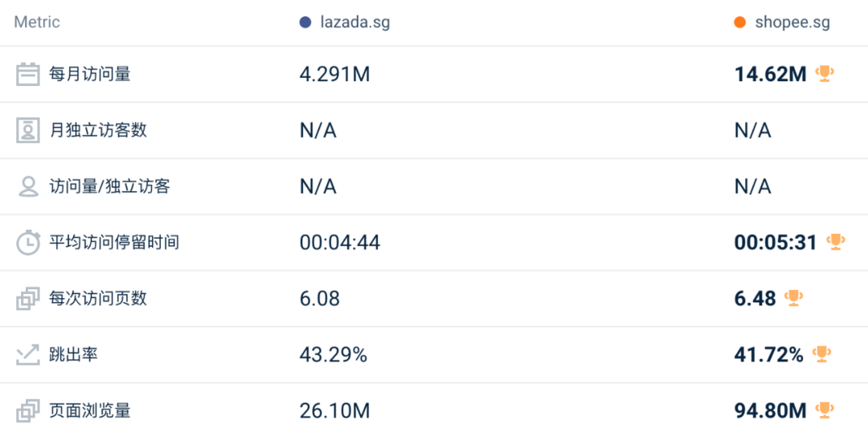Click the blue dot for lazada.sg
Image resolution: width=868 pixels, height=437 pixels.
coord(305,22)
